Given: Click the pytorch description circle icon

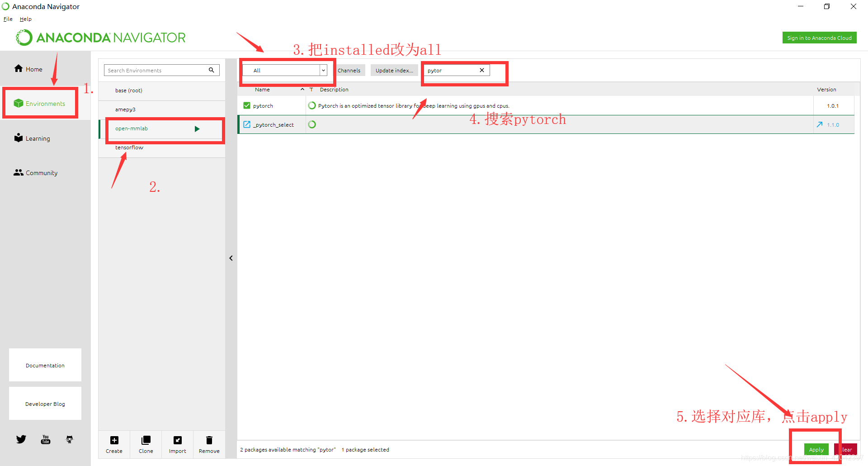Looking at the screenshot, I should click(312, 105).
